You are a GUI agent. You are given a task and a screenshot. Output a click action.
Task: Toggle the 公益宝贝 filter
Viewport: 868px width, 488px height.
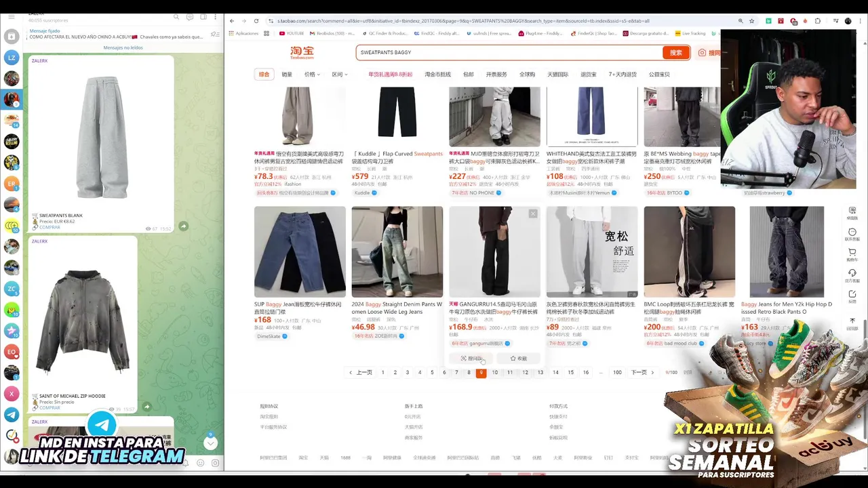pos(659,75)
